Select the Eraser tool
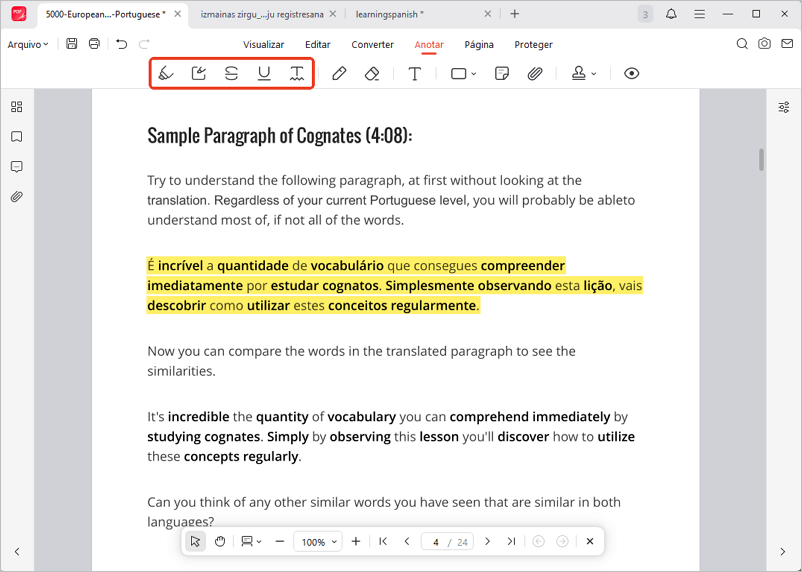 372,74
